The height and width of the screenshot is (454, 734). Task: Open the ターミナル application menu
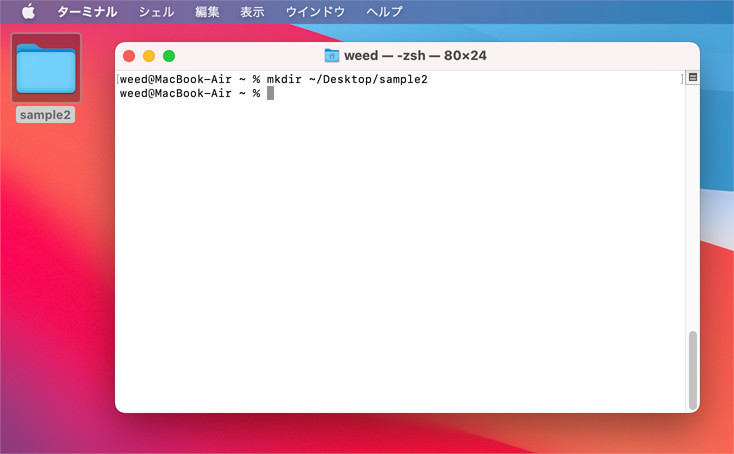[x=87, y=12]
